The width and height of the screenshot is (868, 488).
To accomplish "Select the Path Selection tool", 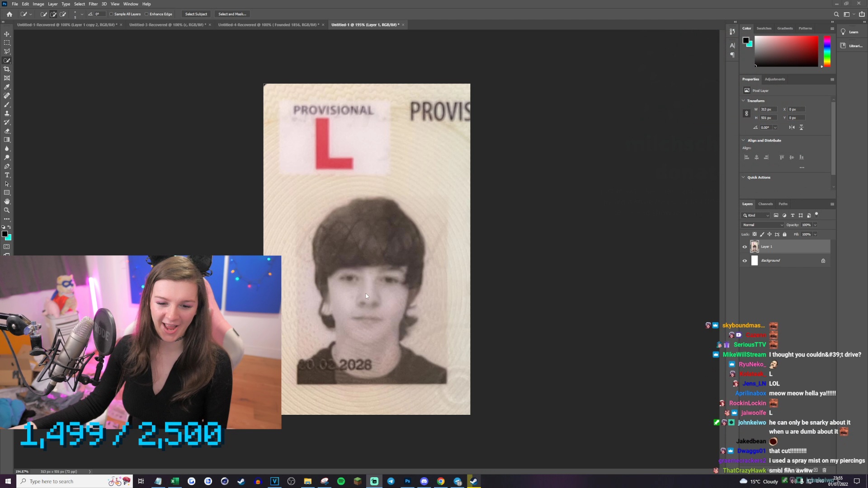I will point(7,184).
